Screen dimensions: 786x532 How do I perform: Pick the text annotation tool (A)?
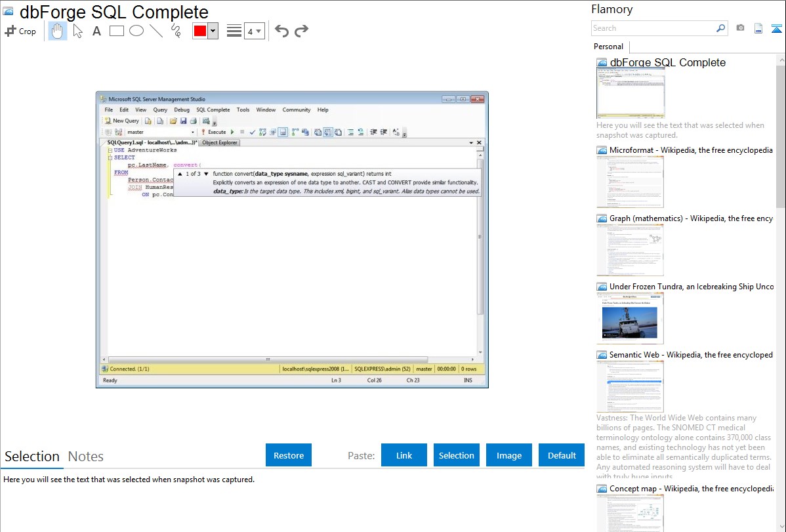pyautogui.click(x=96, y=31)
